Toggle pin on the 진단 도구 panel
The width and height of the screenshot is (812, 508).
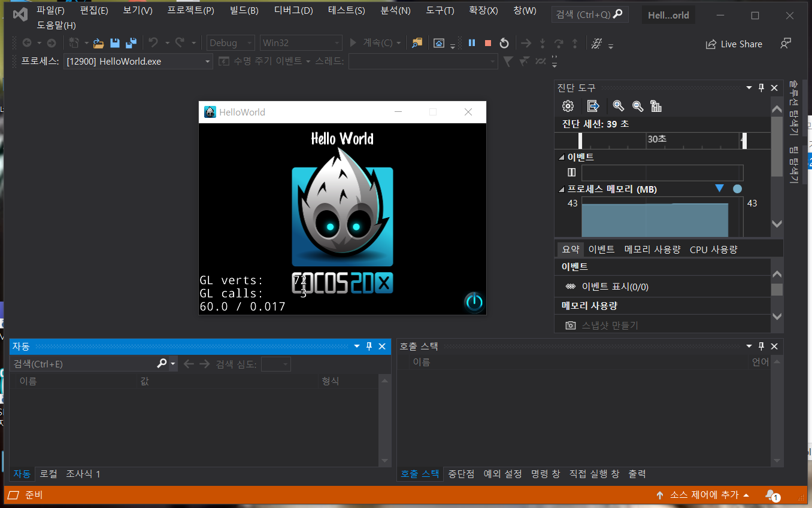pos(761,88)
